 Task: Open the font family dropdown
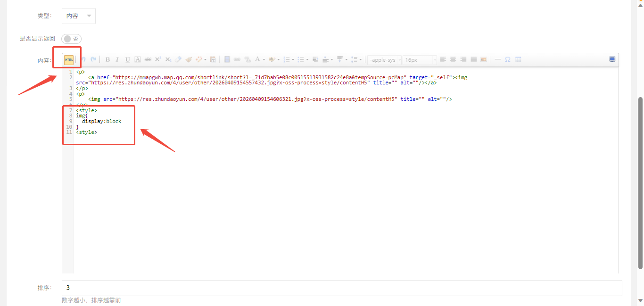coord(385,60)
